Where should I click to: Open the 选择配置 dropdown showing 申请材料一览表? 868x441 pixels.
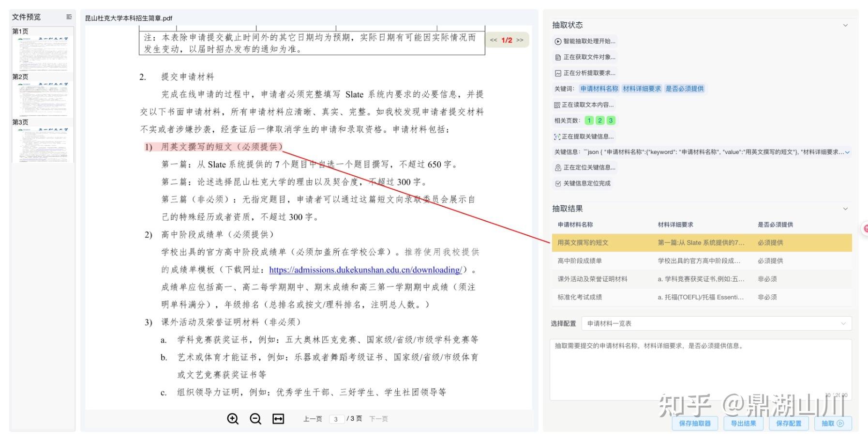tap(716, 323)
